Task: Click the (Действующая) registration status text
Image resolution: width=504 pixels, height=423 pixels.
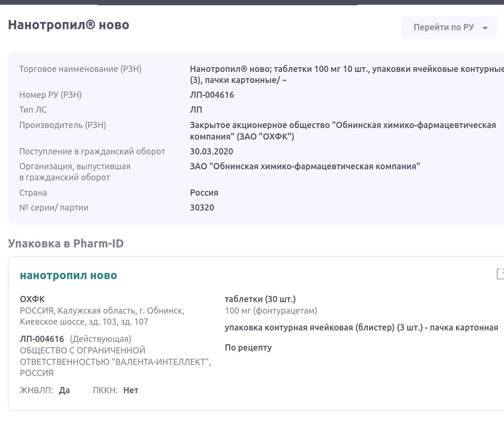Action: click(x=101, y=339)
